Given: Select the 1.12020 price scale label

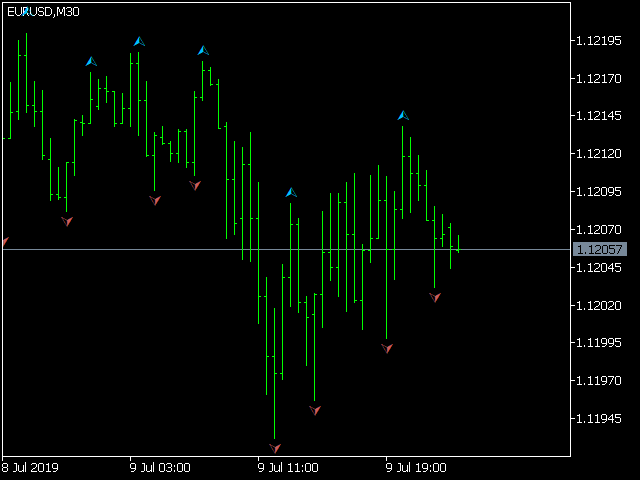Looking at the screenshot, I should 598,305.
